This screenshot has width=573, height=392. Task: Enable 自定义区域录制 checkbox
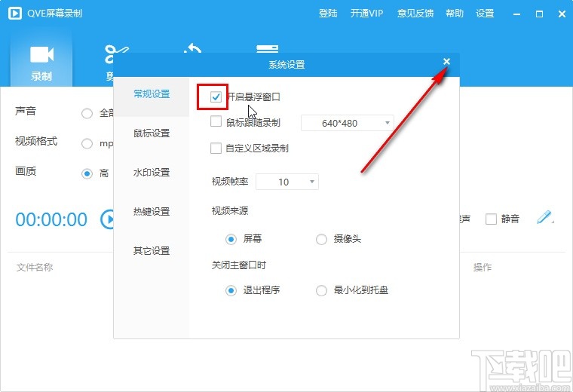[x=216, y=148]
